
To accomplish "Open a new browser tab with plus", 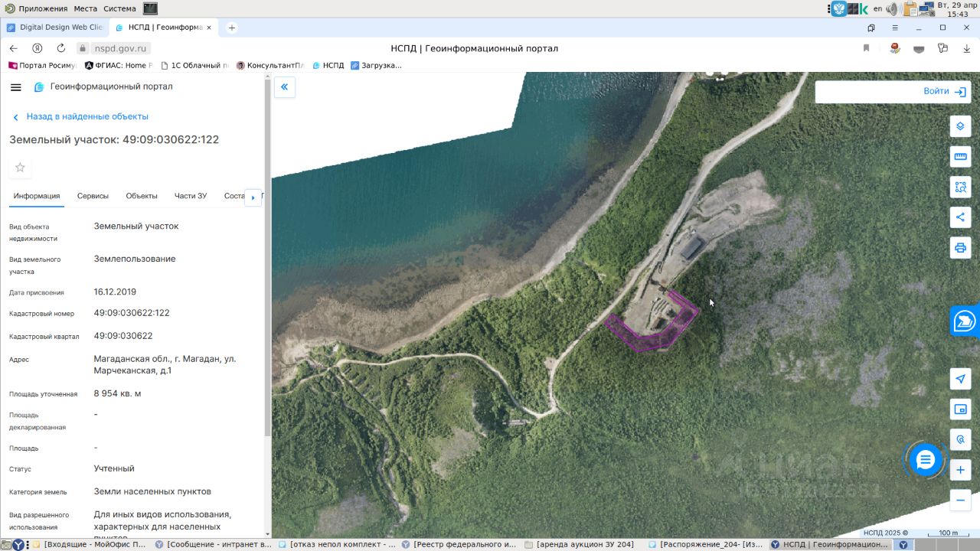I will click(232, 28).
